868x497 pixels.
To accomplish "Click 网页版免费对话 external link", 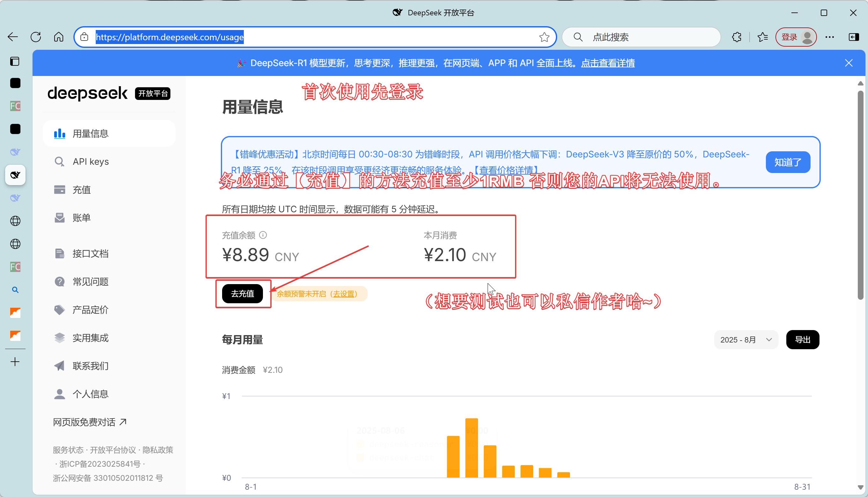I will click(x=90, y=422).
